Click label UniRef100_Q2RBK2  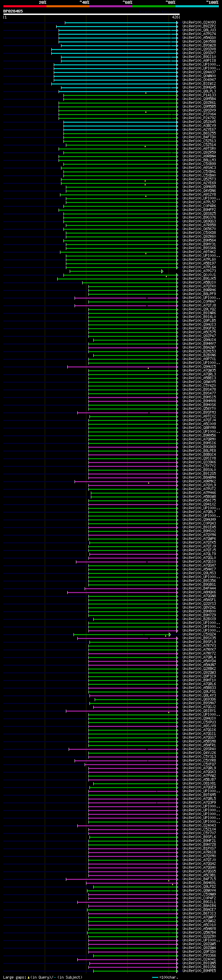[x=199, y=669]
